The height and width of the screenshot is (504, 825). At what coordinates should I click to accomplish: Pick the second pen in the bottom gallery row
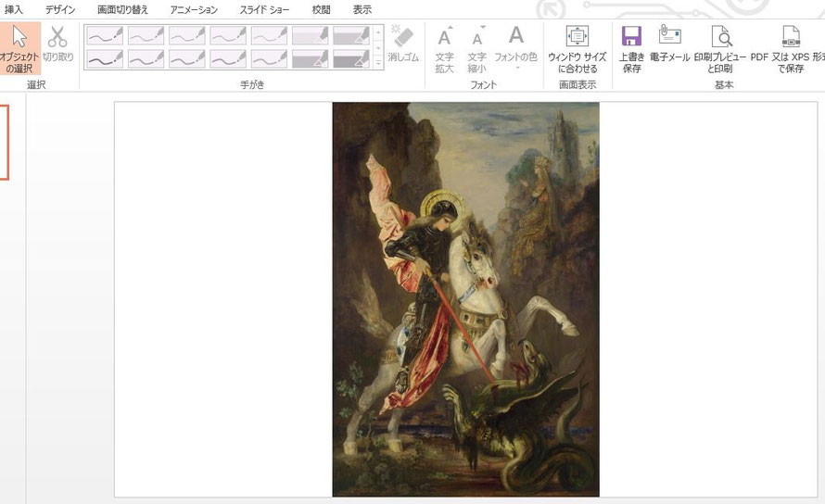(x=146, y=59)
